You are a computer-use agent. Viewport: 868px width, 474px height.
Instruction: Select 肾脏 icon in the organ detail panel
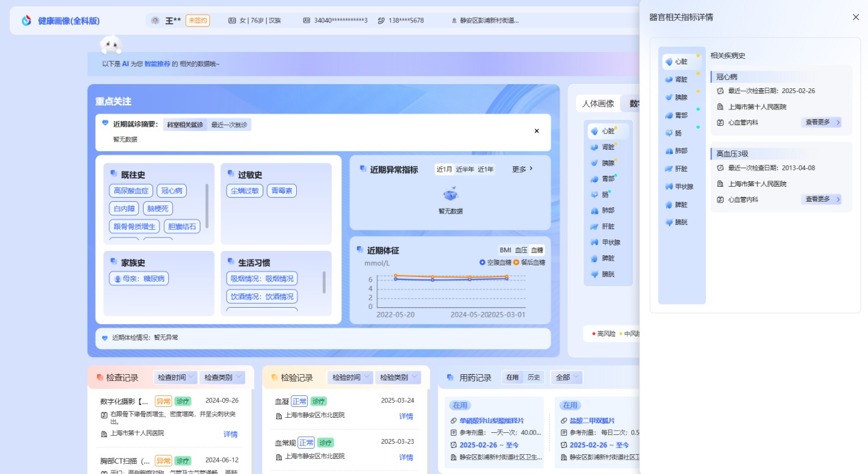click(670, 79)
